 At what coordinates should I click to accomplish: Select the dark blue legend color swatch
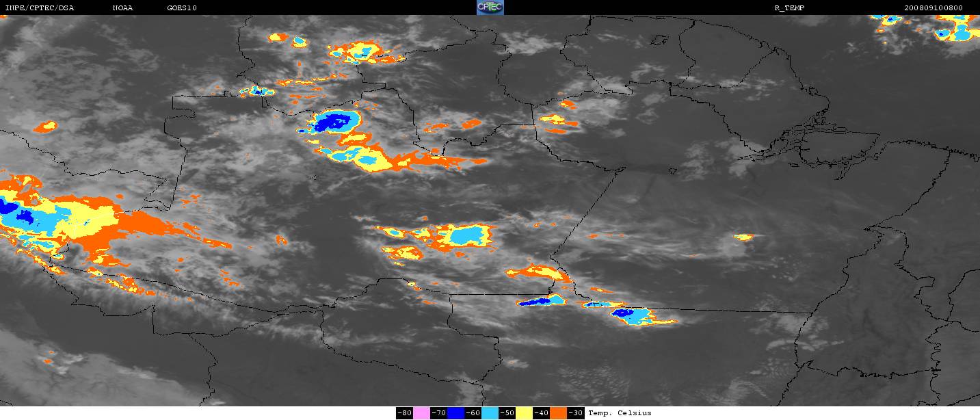[455, 413]
